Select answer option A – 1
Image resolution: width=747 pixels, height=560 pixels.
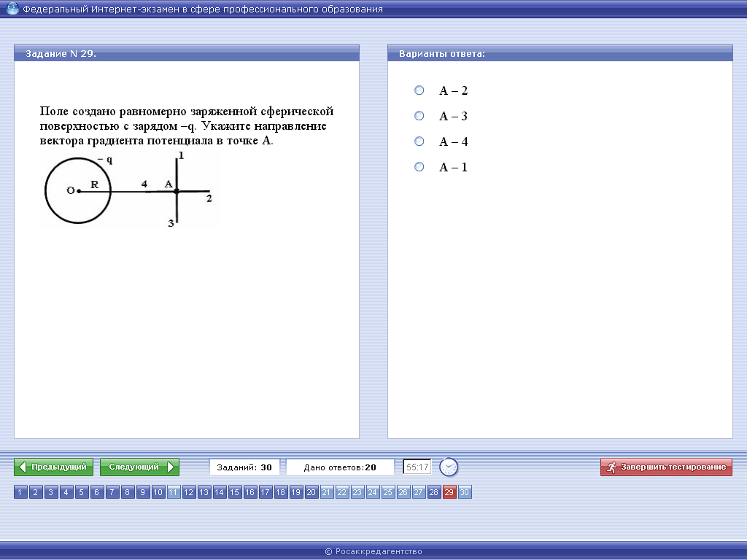click(419, 167)
